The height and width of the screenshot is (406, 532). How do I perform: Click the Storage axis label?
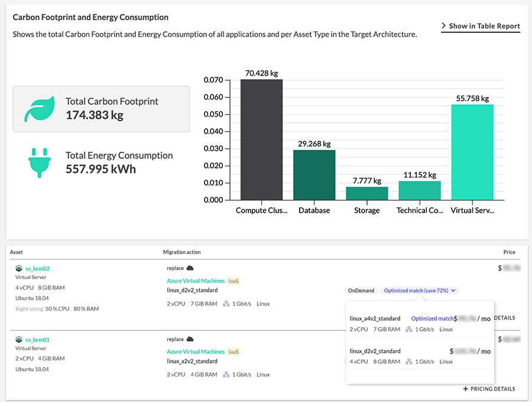[x=367, y=210]
